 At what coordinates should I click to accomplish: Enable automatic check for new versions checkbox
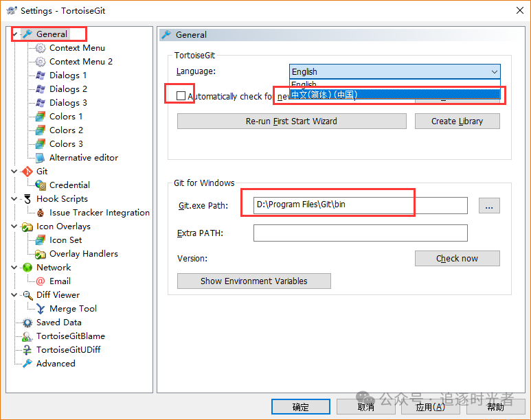click(181, 96)
